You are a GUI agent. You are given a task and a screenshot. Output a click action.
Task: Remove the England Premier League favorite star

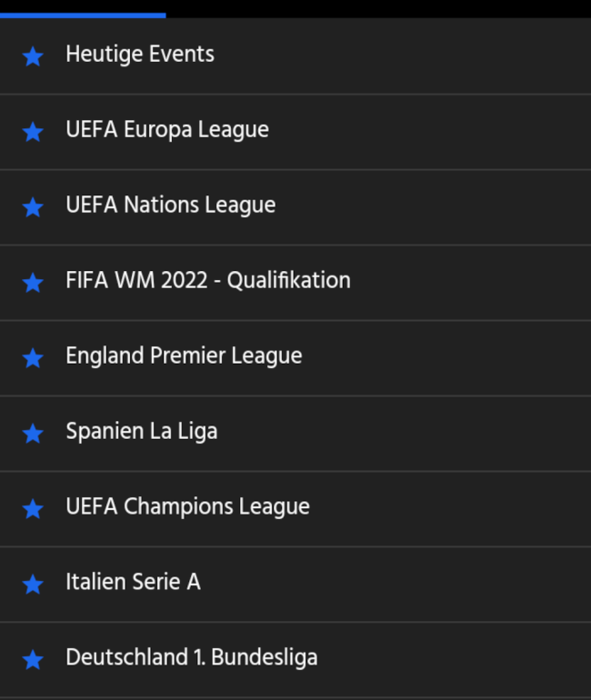click(33, 358)
